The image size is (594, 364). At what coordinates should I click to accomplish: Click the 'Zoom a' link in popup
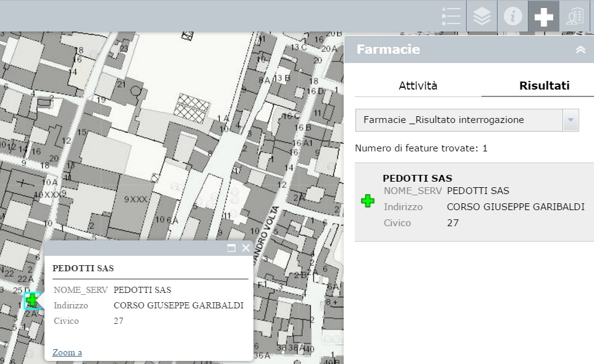(67, 352)
